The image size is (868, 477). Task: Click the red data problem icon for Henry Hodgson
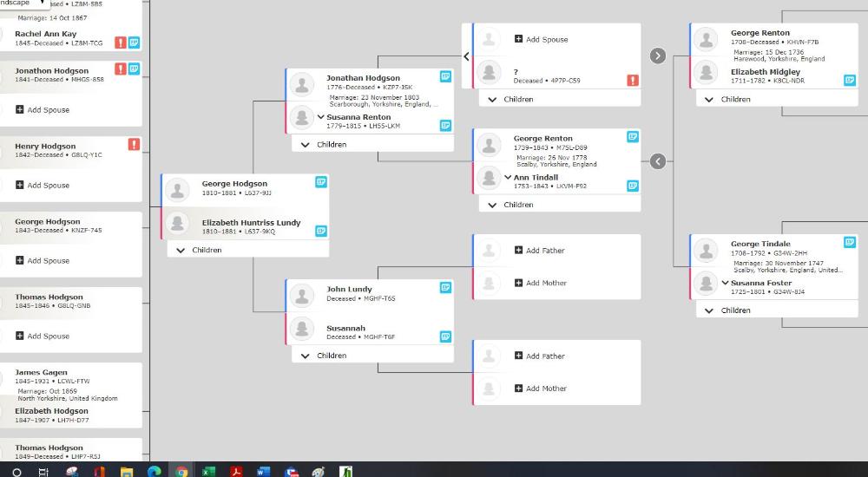pos(134,144)
